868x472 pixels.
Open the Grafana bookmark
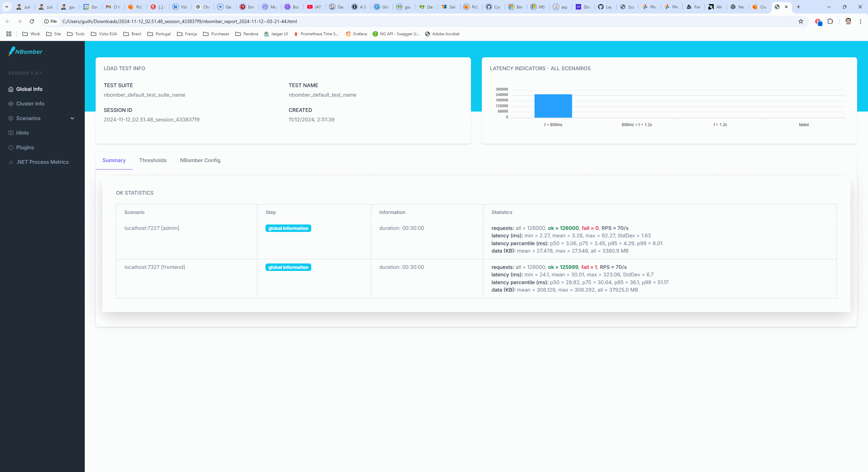coord(356,34)
